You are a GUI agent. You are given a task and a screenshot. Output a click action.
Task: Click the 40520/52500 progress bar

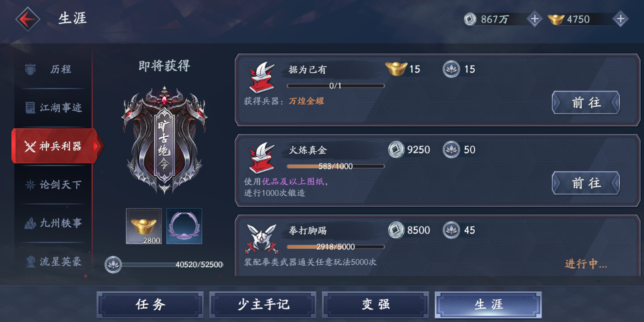pyautogui.click(x=172, y=264)
